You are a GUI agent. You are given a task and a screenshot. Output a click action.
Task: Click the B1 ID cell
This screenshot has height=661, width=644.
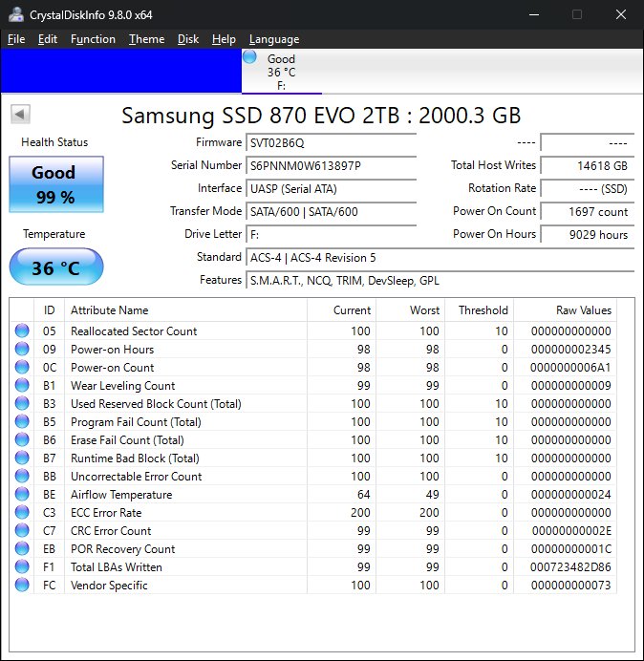[x=49, y=386]
